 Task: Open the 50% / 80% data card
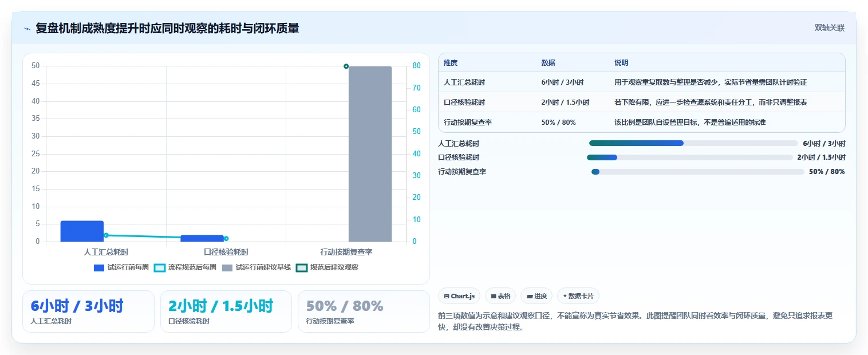pos(364,311)
